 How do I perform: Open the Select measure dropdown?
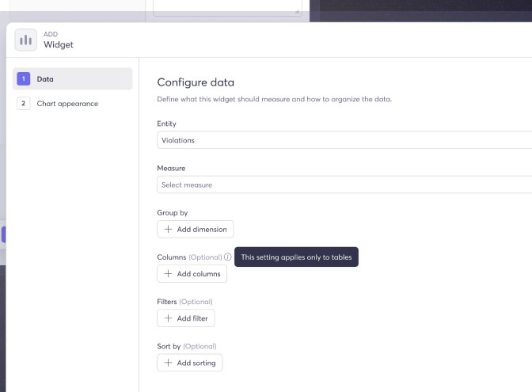click(x=344, y=185)
